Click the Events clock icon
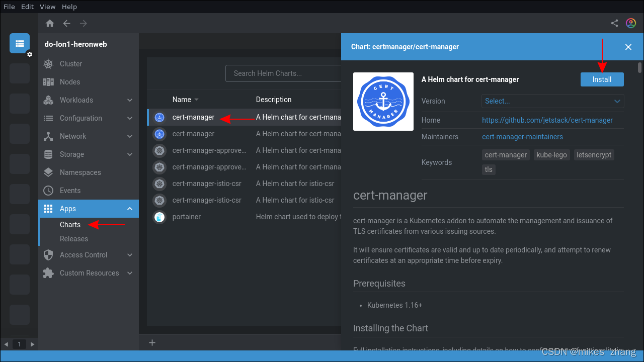Viewport: 644px width, 362px height. 48,191
